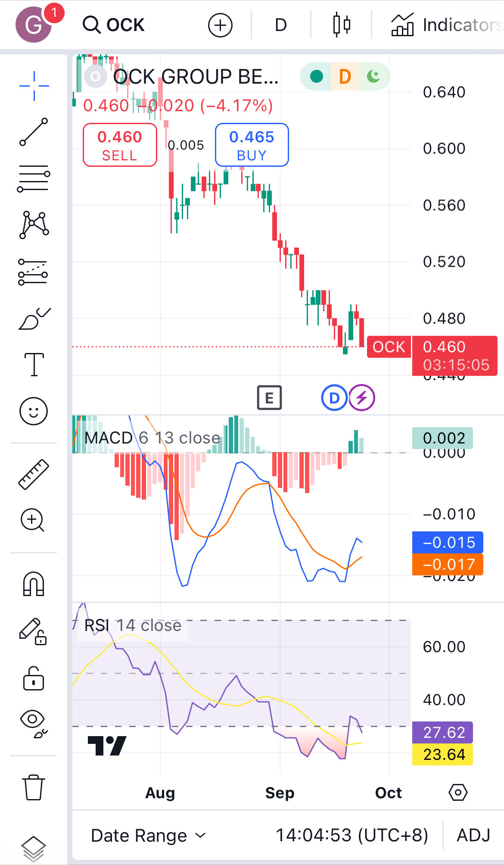The width and height of the screenshot is (504, 865).
Task: Tap the 0.460 SELL button
Action: (x=120, y=145)
